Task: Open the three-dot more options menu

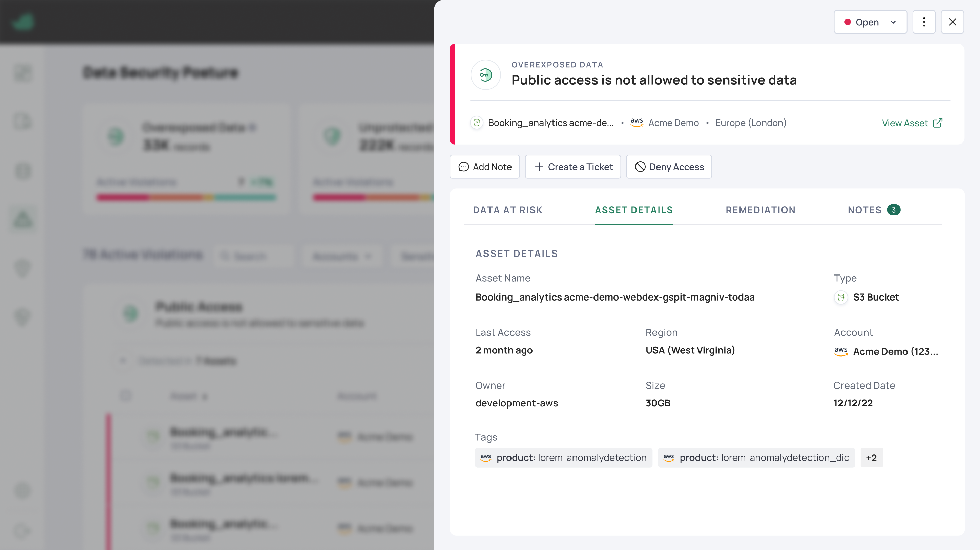Action: coord(924,22)
